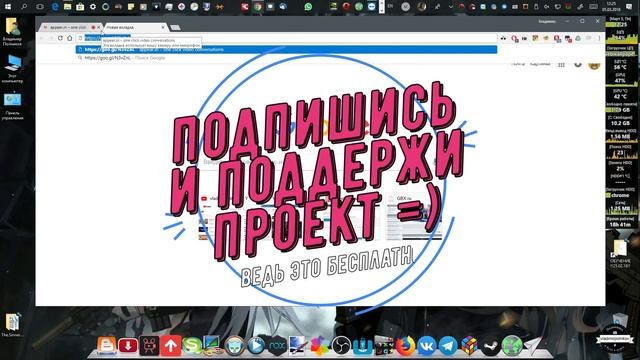Screen dimensions: 640x360
Task: Open the Action Center notifications
Action: tap(629, 7)
